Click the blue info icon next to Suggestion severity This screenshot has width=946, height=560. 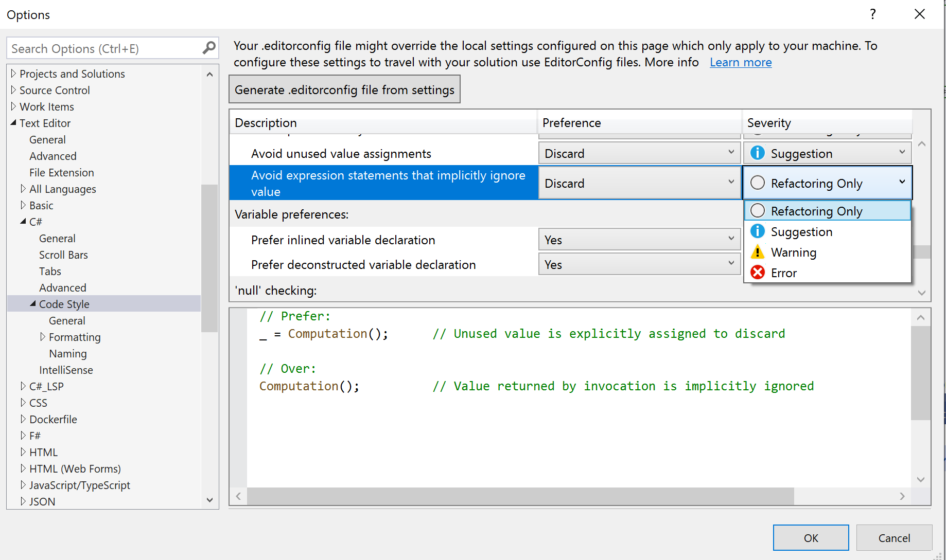coord(757,231)
